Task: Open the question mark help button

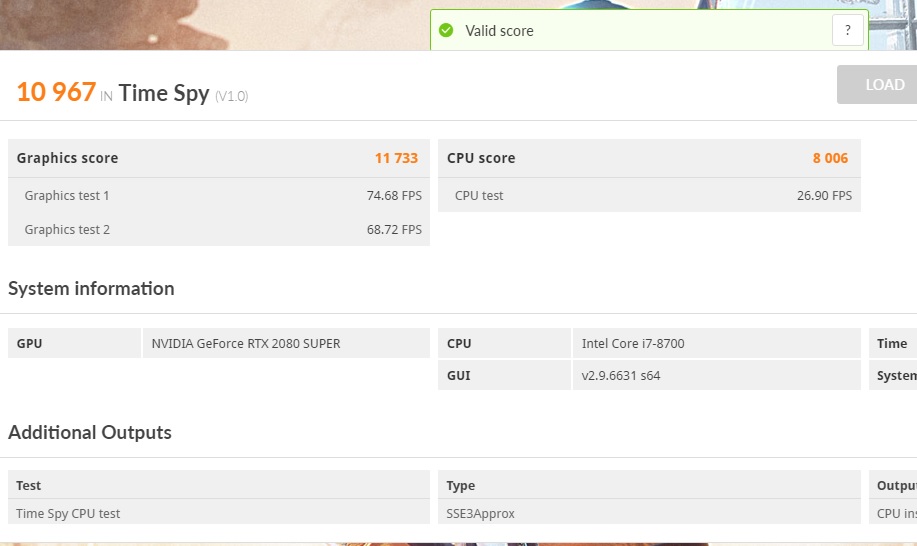Action: [x=847, y=30]
